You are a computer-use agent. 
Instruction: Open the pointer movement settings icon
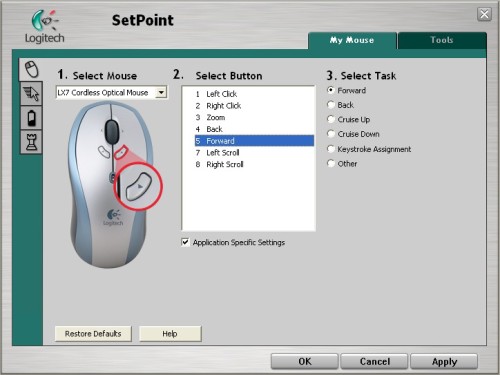(31, 94)
